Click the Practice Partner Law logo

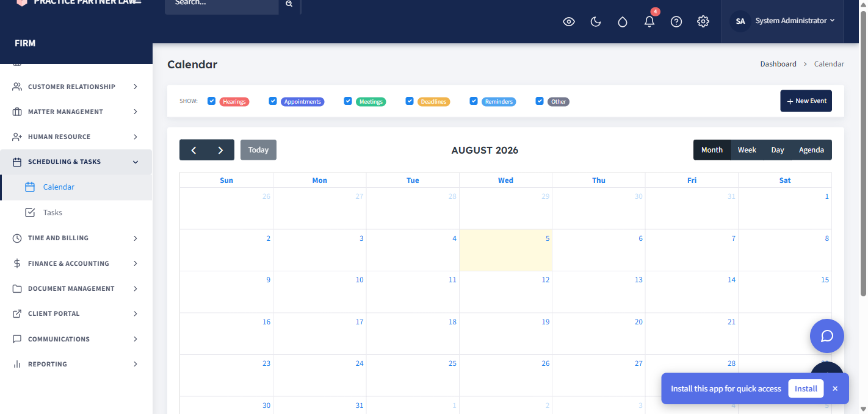tap(22, 2)
